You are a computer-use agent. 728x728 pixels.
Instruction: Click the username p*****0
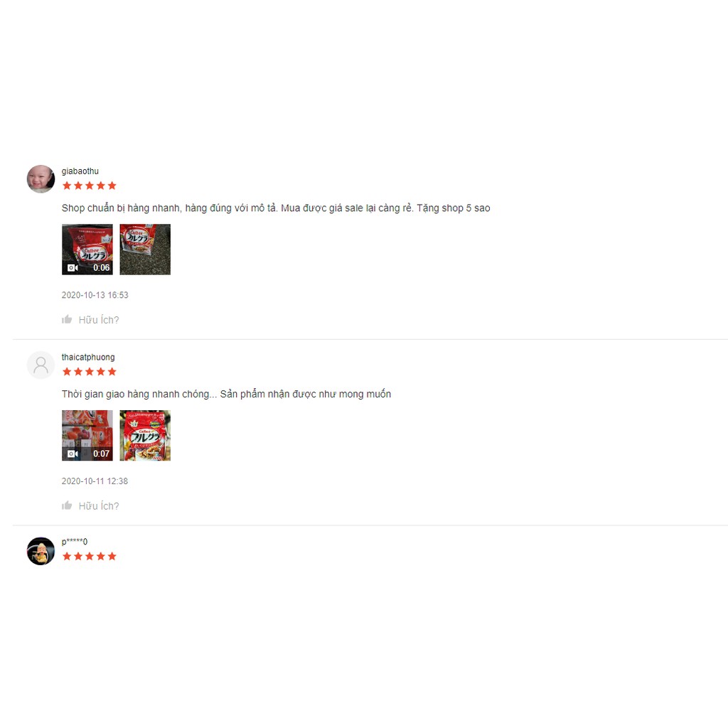pyautogui.click(x=74, y=541)
